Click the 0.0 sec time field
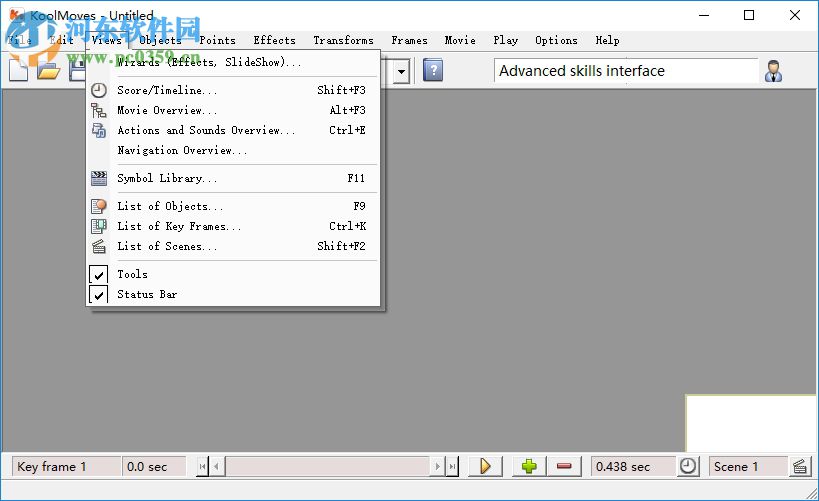This screenshot has width=819, height=501. pyautogui.click(x=154, y=467)
